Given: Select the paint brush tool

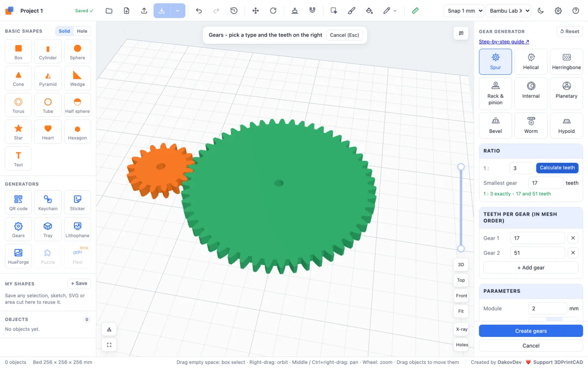Looking at the screenshot, I should tap(352, 11).
